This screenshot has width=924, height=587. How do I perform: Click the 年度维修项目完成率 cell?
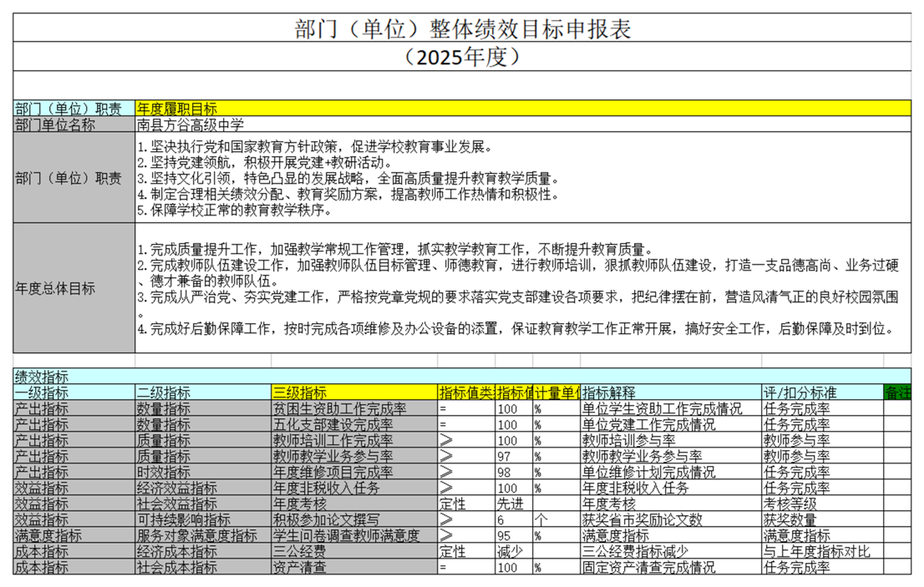354,473
